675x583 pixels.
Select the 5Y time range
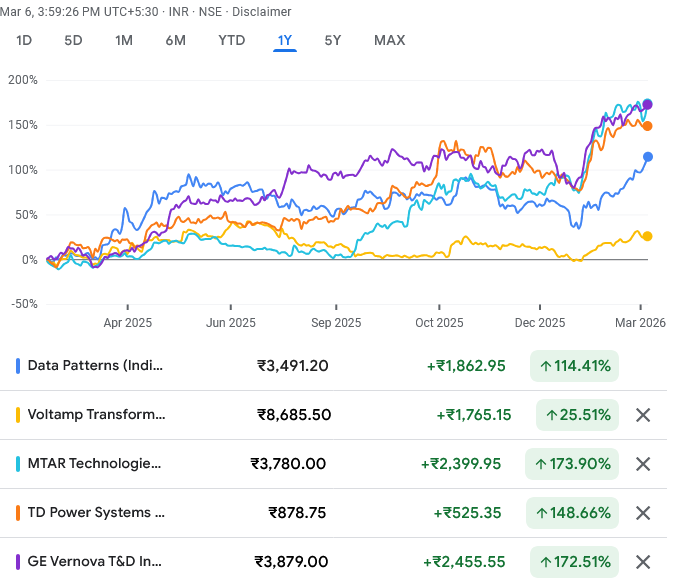333,40
